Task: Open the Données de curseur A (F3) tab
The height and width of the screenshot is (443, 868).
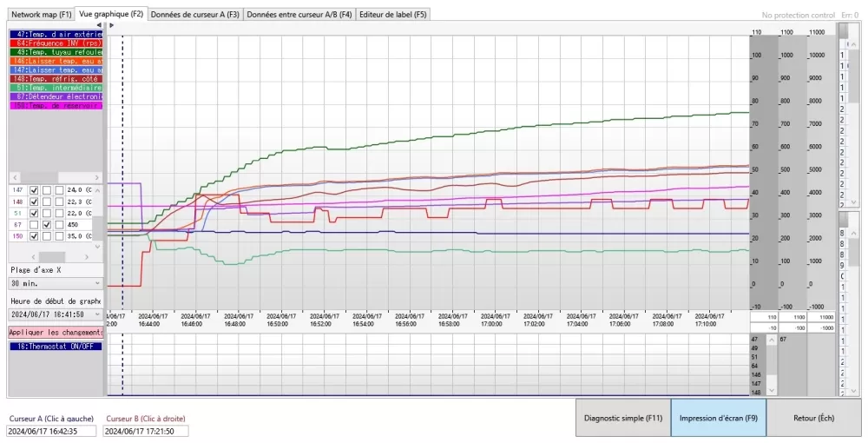Action: click(195, 15)
